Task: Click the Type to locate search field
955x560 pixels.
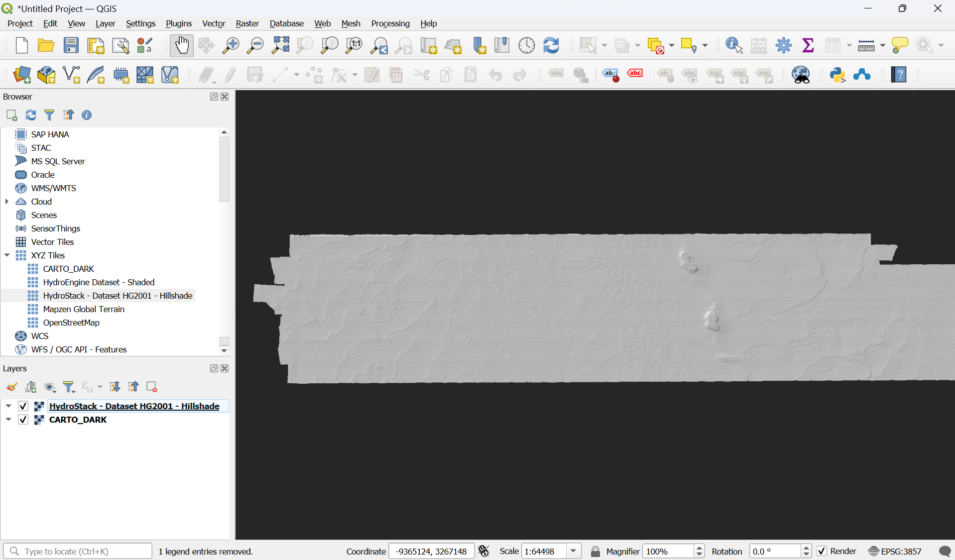Action: [x=77, y=551]
